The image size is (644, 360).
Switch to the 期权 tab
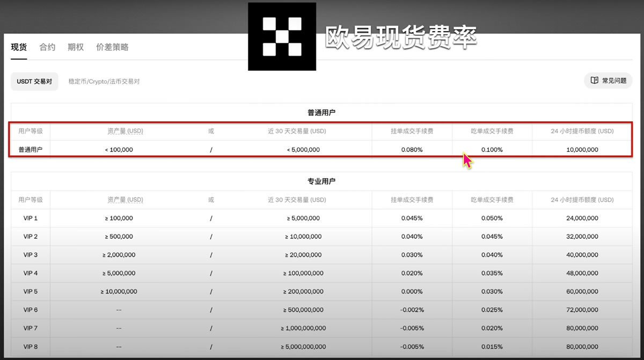click(75, 47)
